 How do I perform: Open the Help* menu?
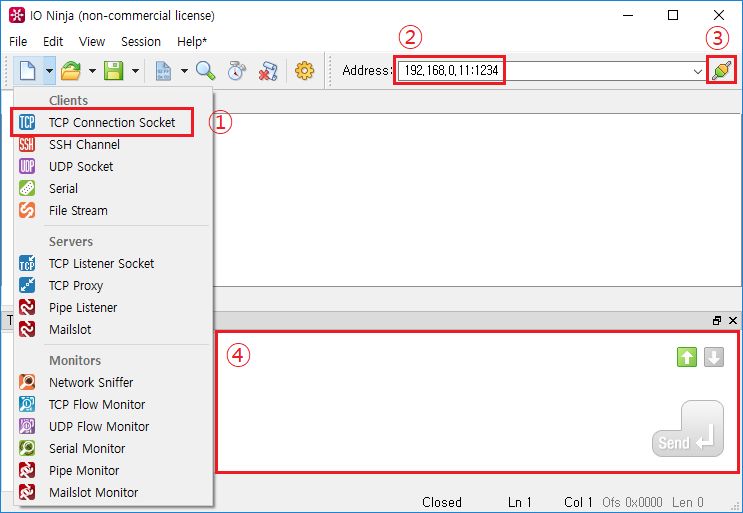click(x=192, y=42)
